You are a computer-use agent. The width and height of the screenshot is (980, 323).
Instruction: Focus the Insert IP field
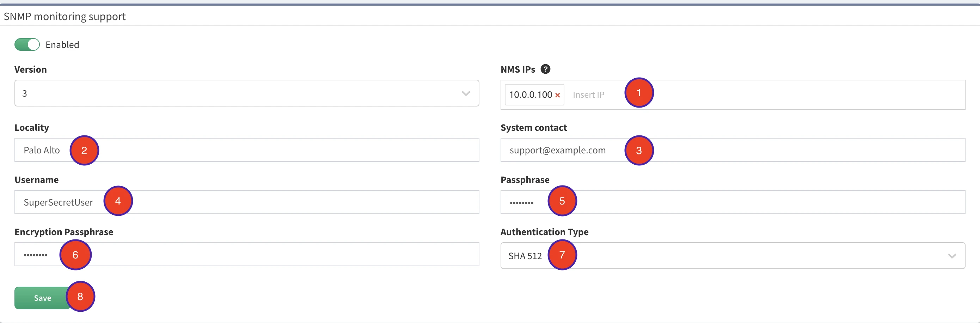tap(594, 95)
